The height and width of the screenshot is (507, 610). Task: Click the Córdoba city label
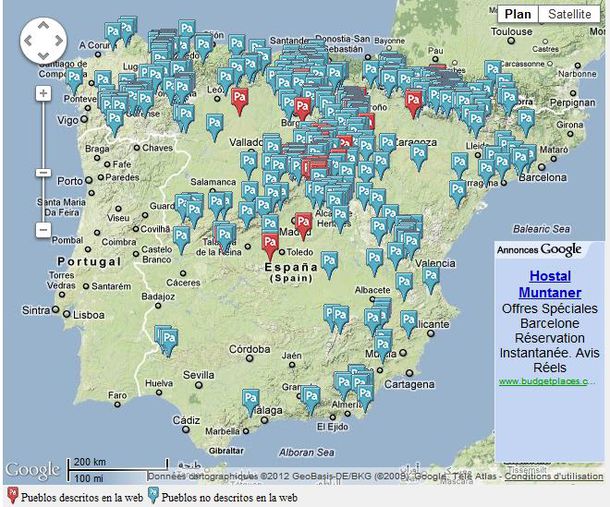249,349
